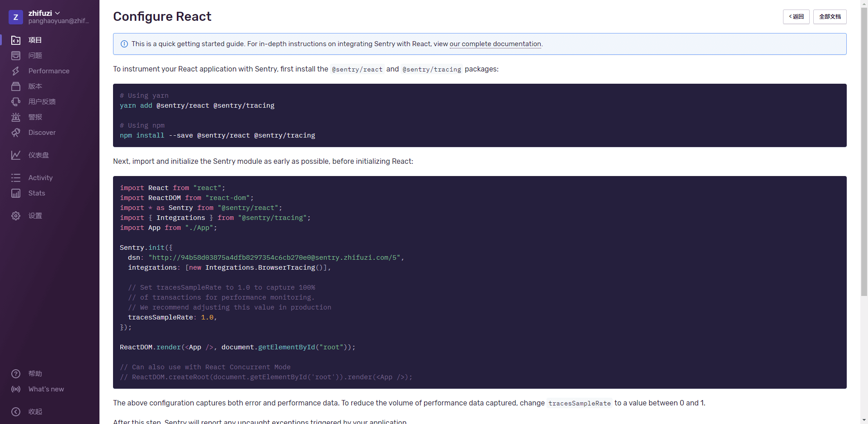Viewport: 868px width, 424px height.
Task: Open the zhifuzi organization dropdown chevron
Action: tap(57, 13)
